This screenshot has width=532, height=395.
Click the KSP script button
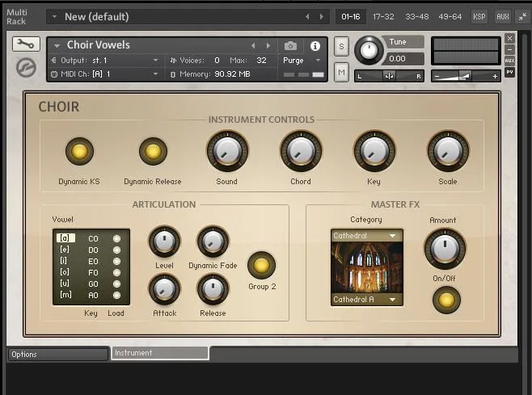479,16
